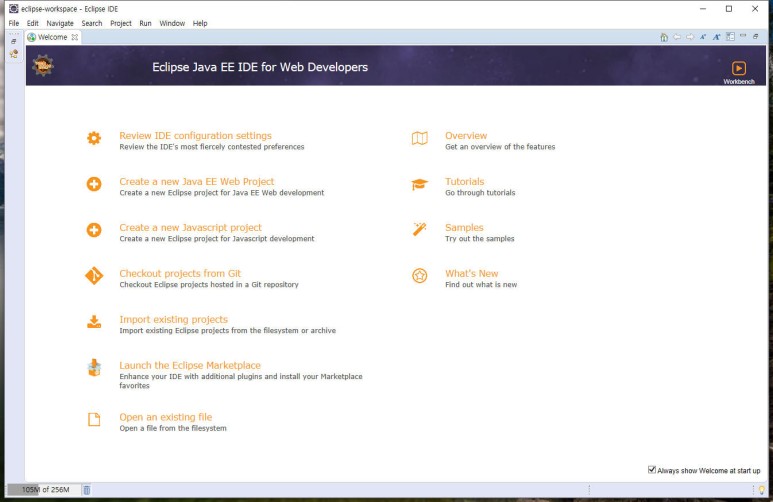Open the Overview link

tap(466, 136)
